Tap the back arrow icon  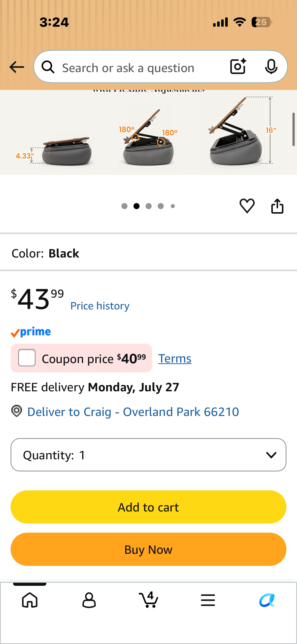17,67
